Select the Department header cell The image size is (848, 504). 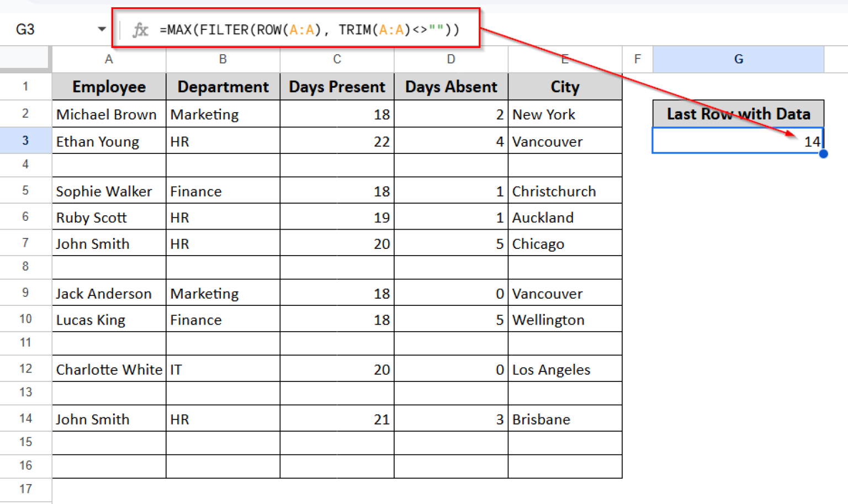[x=223, y=87]
